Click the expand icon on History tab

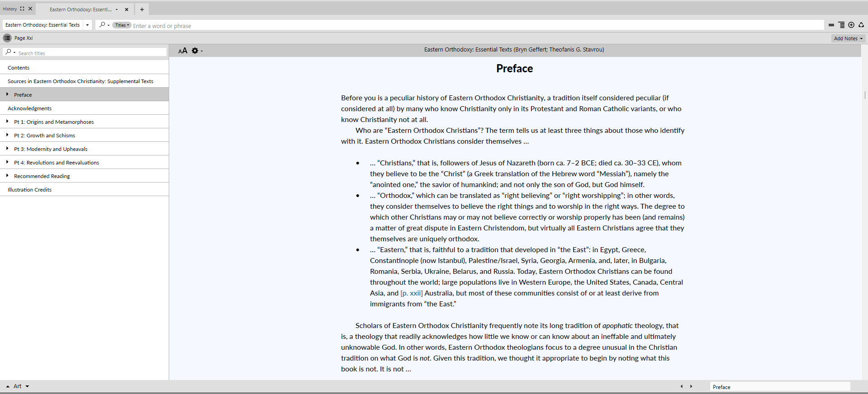tap(22, 9)
